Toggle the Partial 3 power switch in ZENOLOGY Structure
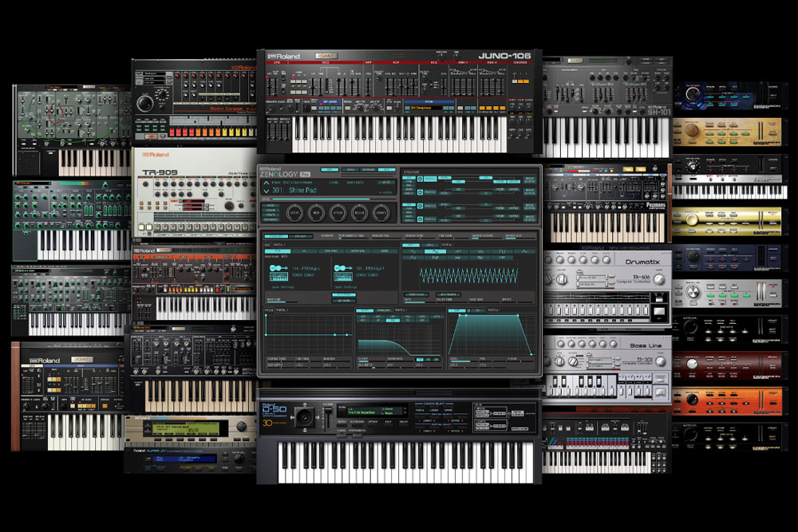 click(x=420, y=206)
